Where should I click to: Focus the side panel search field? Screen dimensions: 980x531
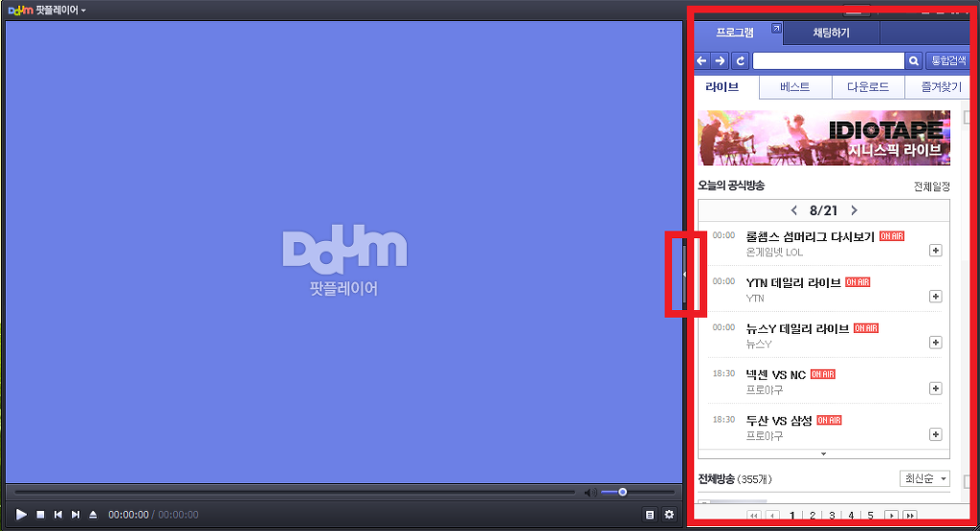click(x=829, y=60)
